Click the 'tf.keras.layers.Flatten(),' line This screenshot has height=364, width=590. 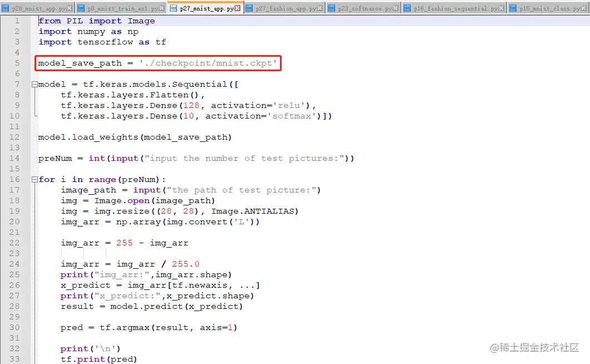(x=133, y=95)
